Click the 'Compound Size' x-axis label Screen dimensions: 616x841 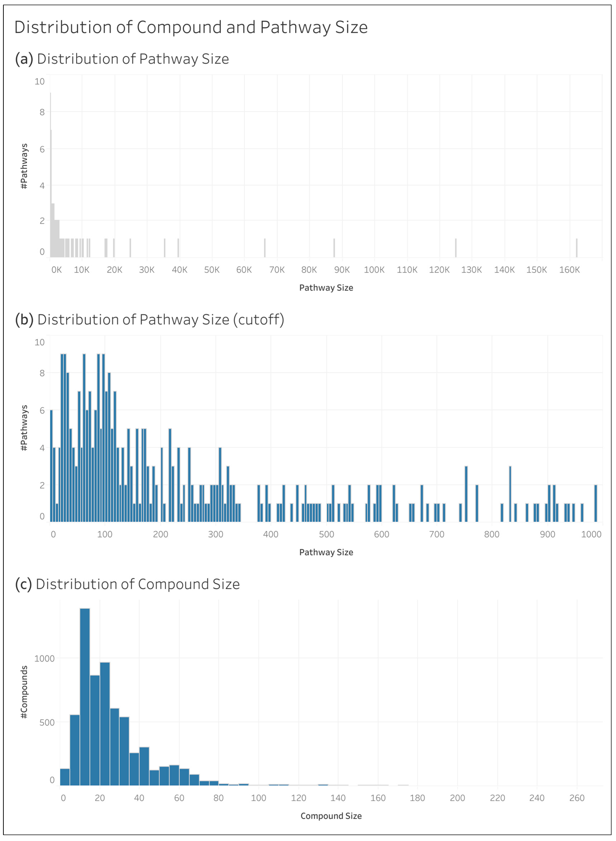pyautogui.click(x=331, y=816)
